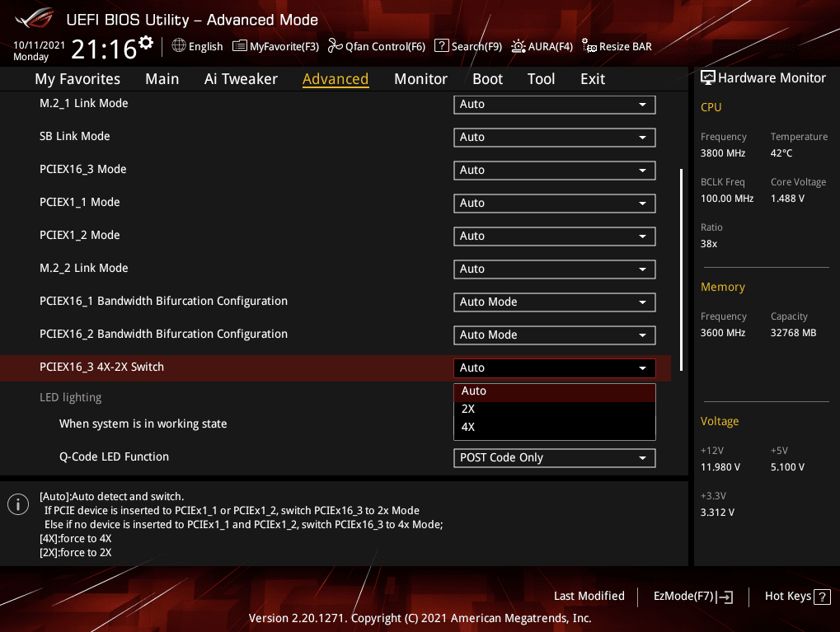The width and height of the screenshot is (840, 632).
Task: Click the Memory heading in Hardware Monitor
Action: pyautogui.click(x=723, y=287)
